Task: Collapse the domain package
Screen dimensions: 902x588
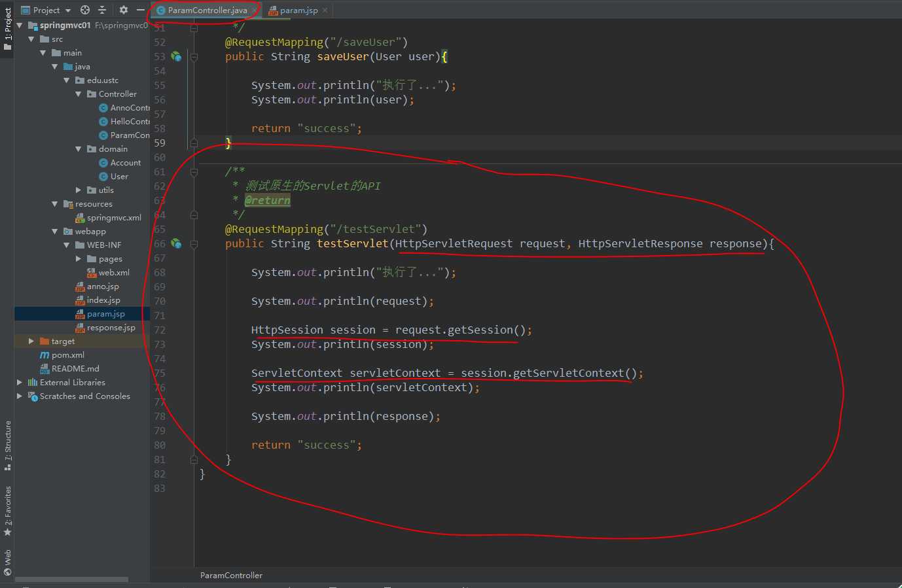Action: coord(79,148)
